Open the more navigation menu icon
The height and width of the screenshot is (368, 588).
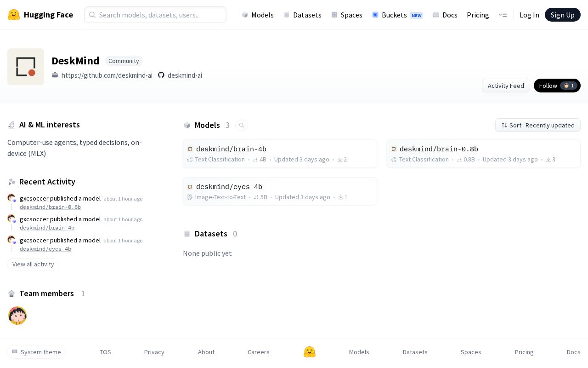pyautogui.click(x=503, y=15)
